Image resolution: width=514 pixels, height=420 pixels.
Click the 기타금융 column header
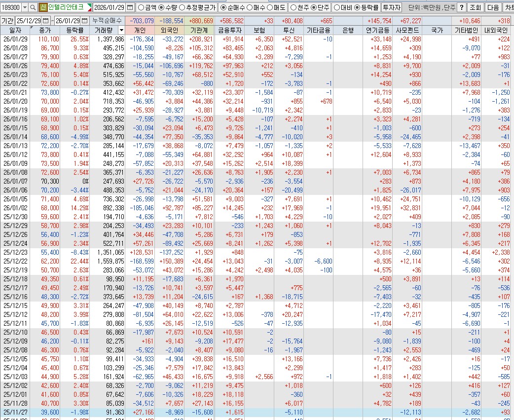pos(318,31)
